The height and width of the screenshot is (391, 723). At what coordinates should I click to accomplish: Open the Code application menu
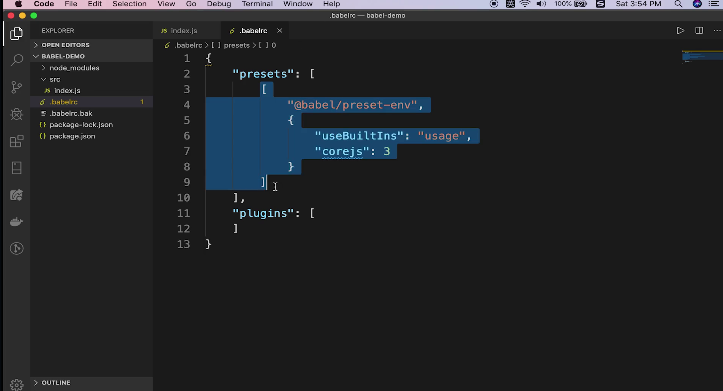[44, 4]
